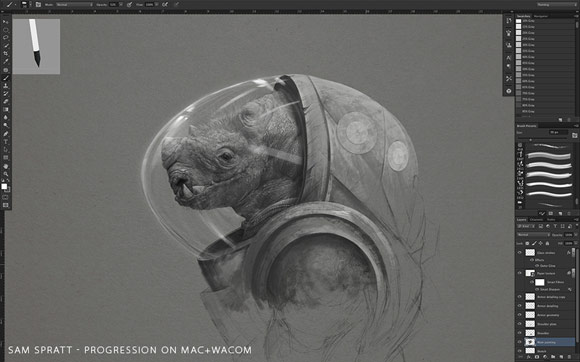This screenshot has height=362, width=580.
Task: Click the Smart Filters mask thumbnail
Action: coord(540,282)
